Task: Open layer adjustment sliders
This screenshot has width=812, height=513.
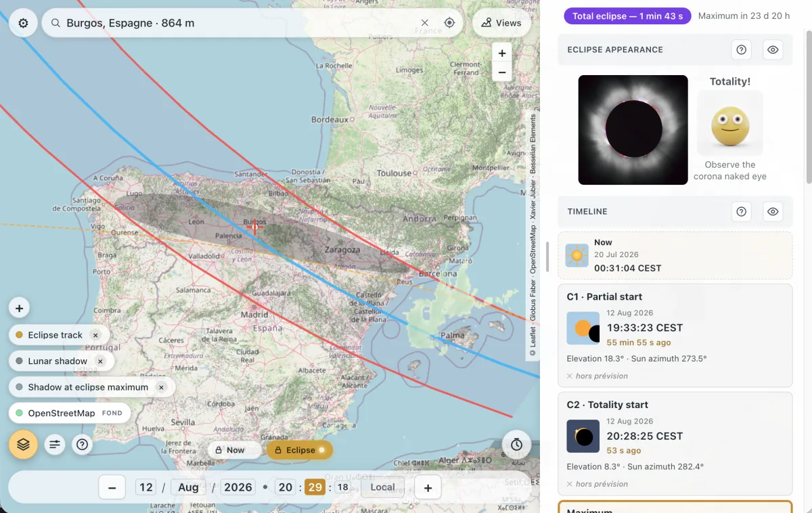Action: [55, 445]
